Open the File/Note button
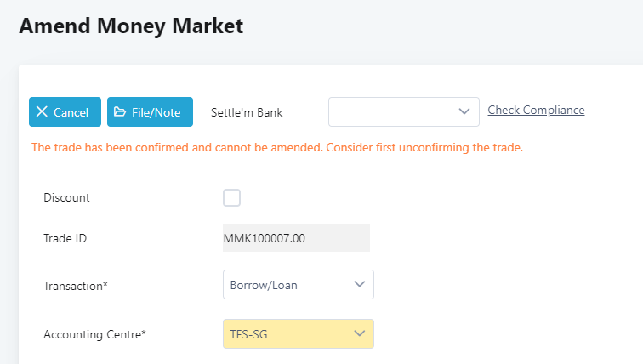The height and width of the screenshot is (364, 643). tap(150, 112)
